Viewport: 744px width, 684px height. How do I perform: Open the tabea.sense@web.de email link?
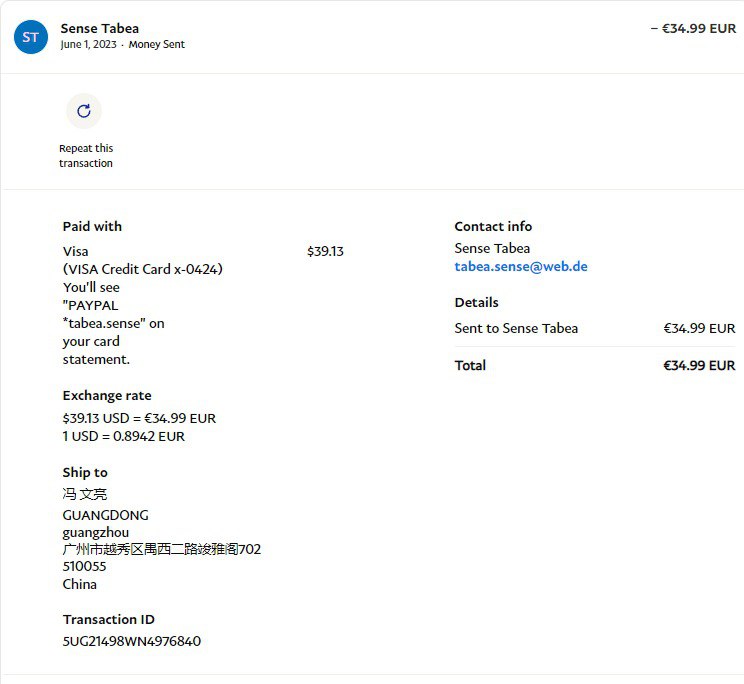[x=520, y=267]
